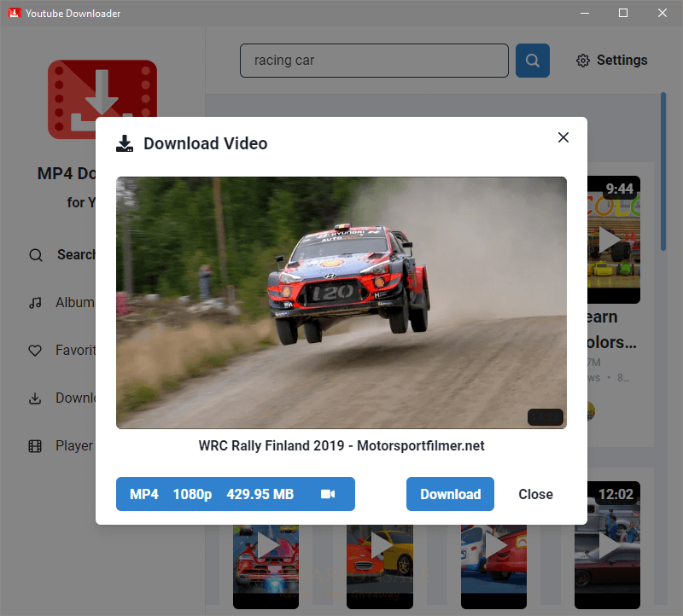Open the Album section in the sidebar
The image size is (683, 616).
point(62,302)
